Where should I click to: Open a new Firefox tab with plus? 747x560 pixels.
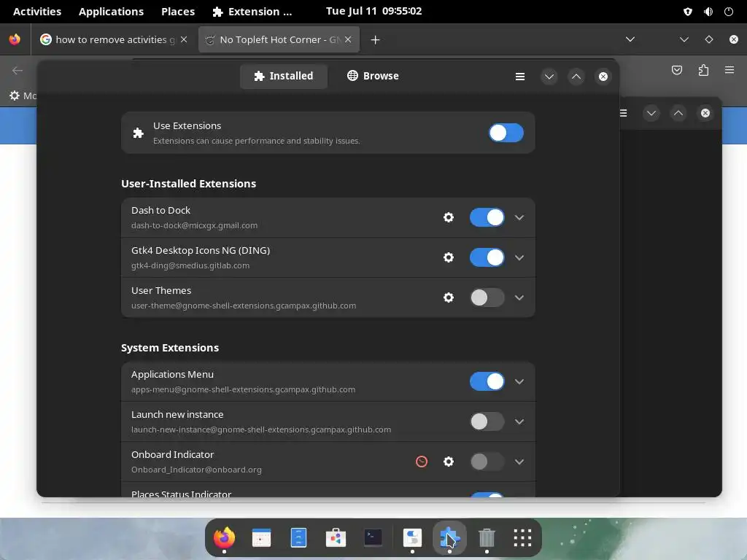[376, 39]
